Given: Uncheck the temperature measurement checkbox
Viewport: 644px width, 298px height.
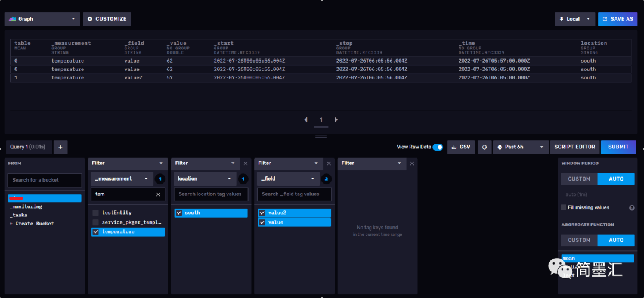Looking at the screenshot, I should (95, 232).
